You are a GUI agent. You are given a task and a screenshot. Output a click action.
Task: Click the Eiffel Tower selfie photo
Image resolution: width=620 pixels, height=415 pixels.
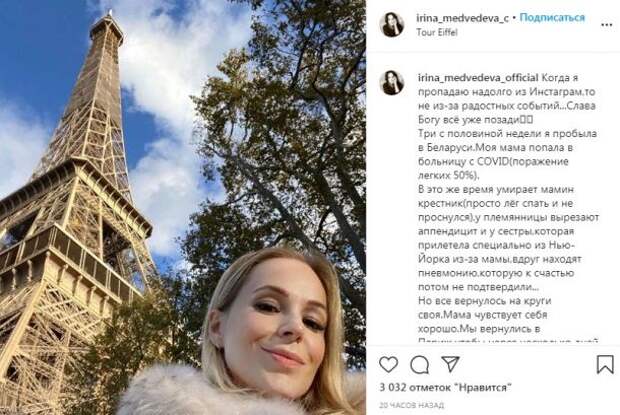point(183,208)
